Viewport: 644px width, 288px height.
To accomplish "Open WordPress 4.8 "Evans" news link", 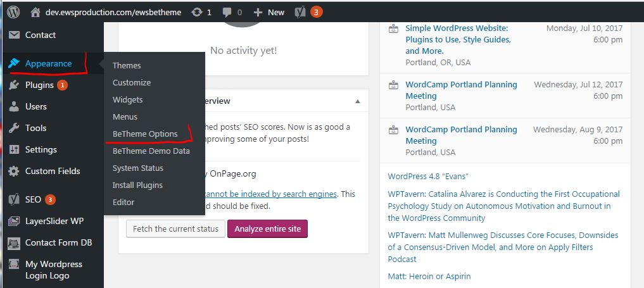I will coord(428,177).
